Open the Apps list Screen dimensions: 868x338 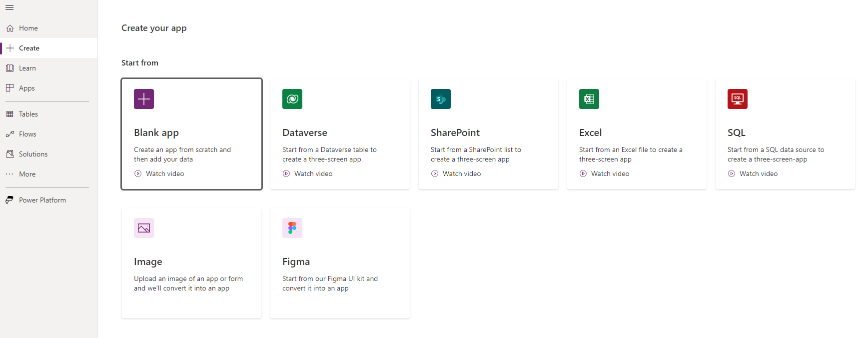48,88
